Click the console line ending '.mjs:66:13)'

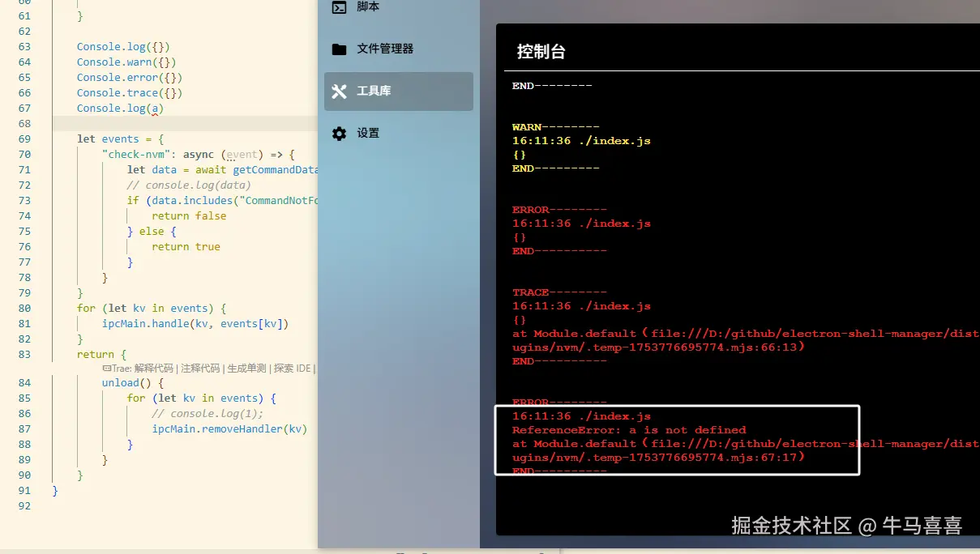[x=658, y=347]
